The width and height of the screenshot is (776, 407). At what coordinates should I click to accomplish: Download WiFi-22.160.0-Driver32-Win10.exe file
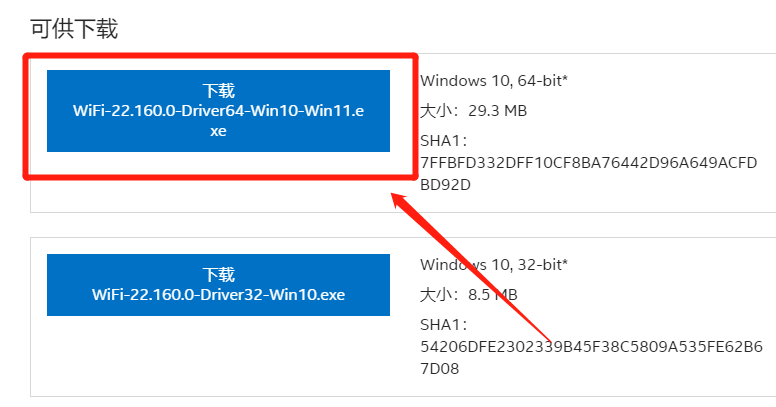coord(218,284)
